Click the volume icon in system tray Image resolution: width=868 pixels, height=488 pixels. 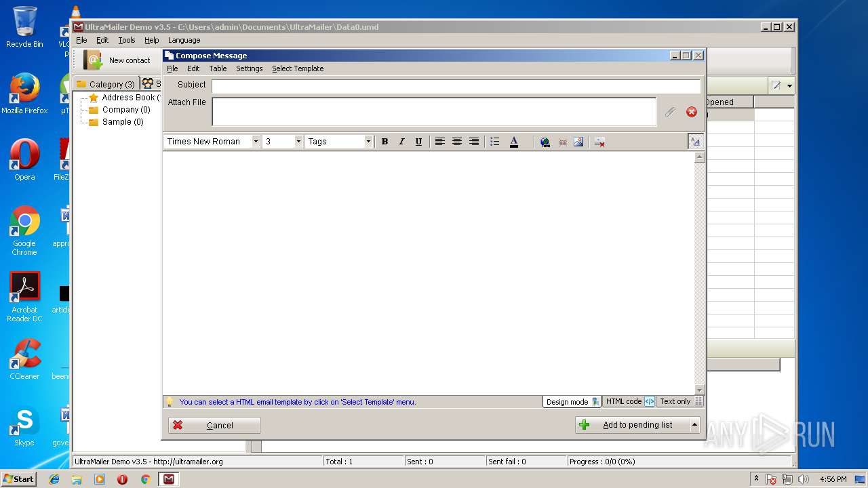(804, 479)
